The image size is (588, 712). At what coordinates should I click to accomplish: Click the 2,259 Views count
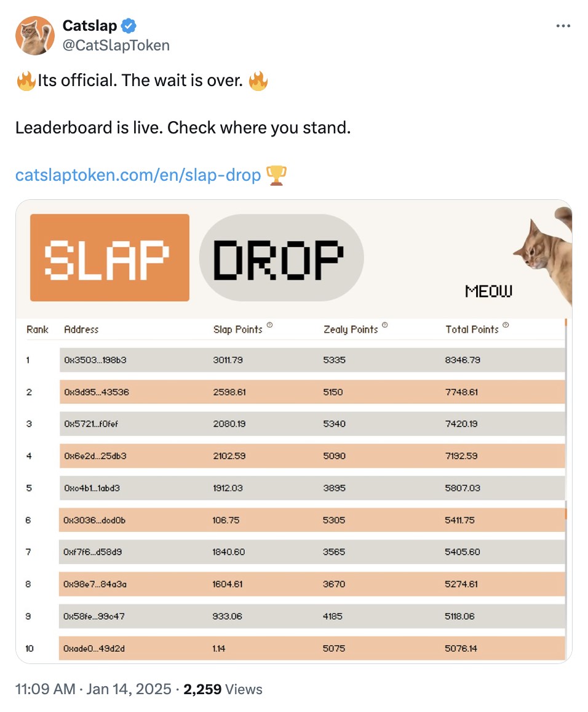click(x=223, y=689)
